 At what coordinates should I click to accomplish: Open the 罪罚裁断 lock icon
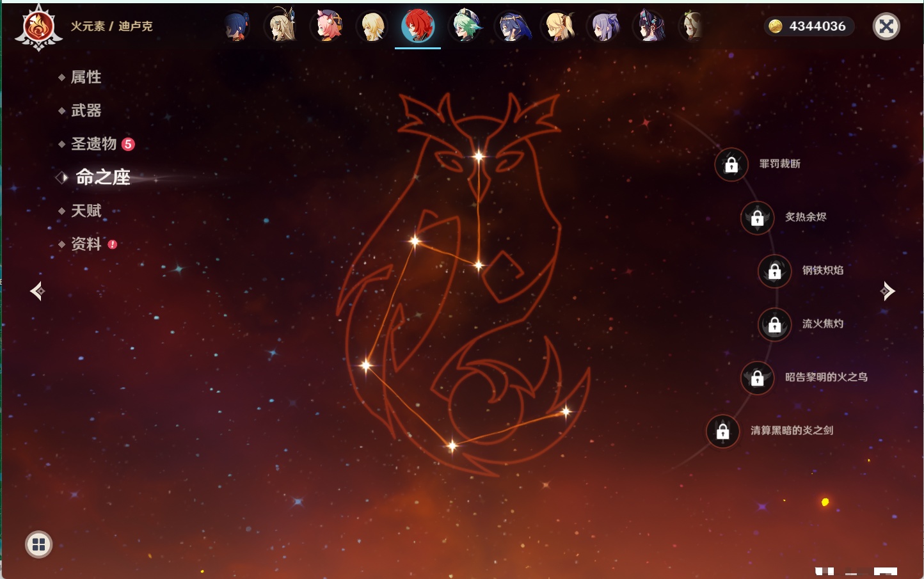[731, 165]
